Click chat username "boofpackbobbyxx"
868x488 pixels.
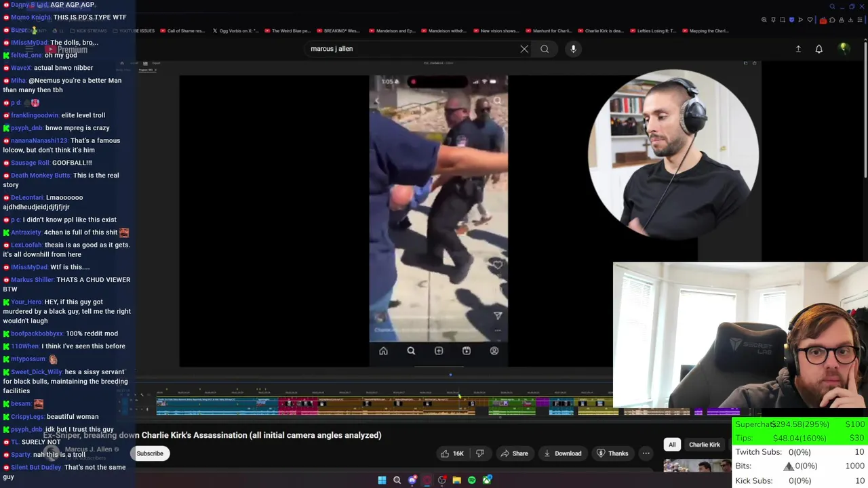(37, 333)
